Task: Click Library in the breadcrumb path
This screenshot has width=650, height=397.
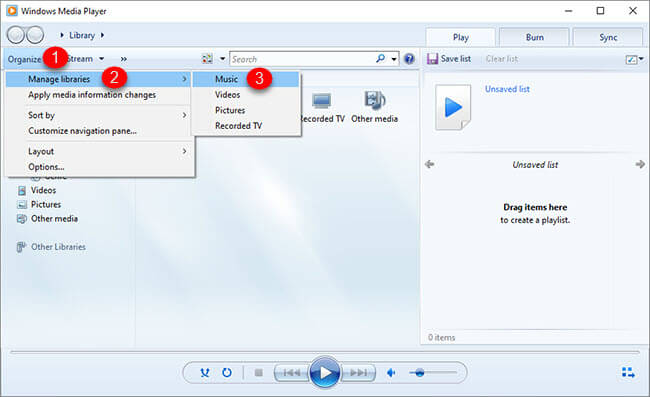Action: pos(82,35)
